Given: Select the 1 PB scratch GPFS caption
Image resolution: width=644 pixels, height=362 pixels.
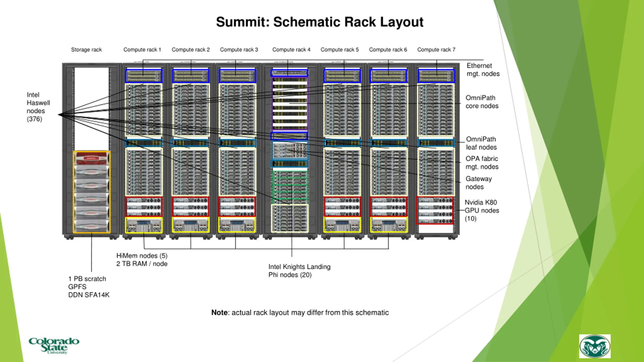Looking at the screenshot, I should tap(89, 287).
